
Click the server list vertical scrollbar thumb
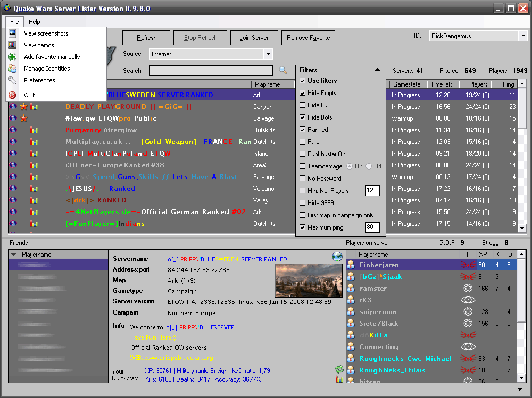pos(522,108)
